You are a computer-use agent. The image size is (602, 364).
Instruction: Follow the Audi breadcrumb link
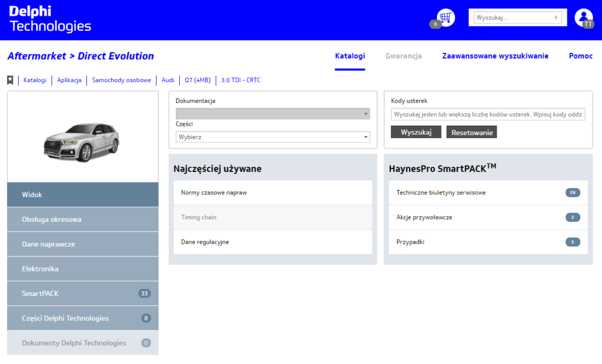click(168, 80)
